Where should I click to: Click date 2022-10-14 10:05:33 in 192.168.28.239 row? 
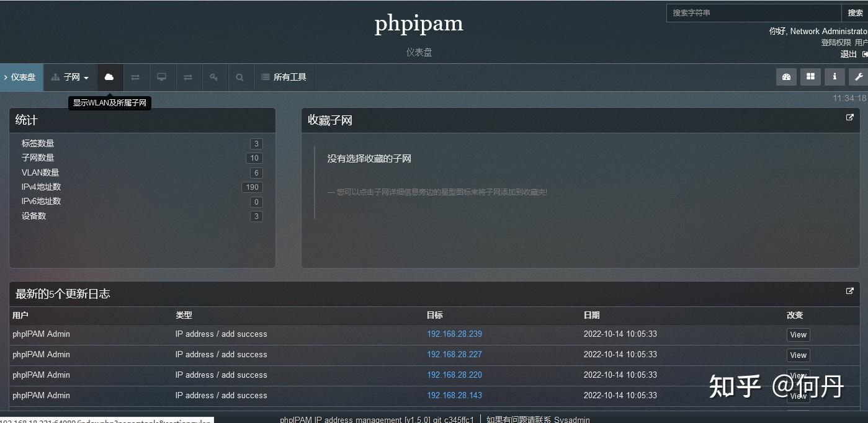pos(620,334)
